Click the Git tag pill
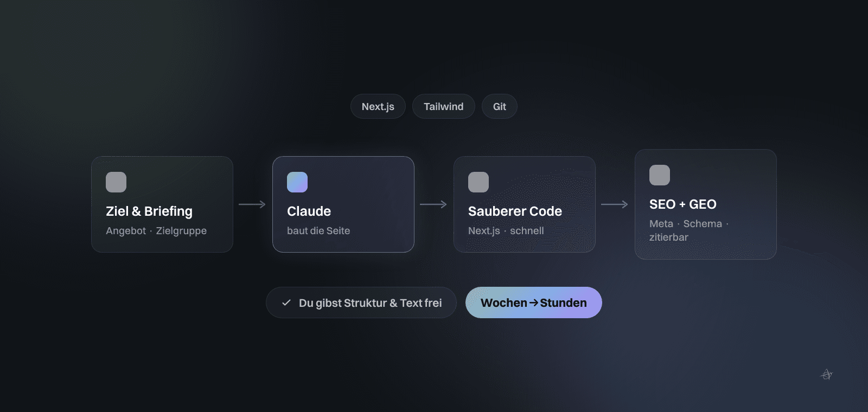This screenshot has width=868, height=412. point(500,106)
